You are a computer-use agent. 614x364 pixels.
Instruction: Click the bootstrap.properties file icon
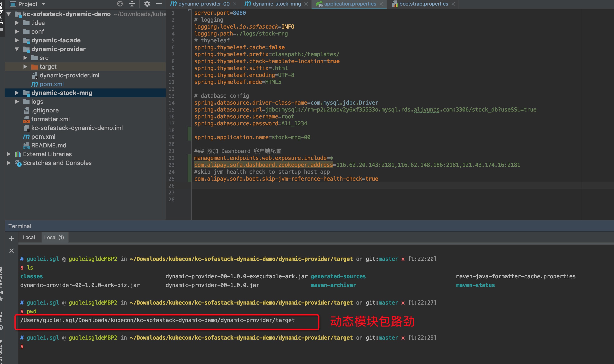(395, 4)
